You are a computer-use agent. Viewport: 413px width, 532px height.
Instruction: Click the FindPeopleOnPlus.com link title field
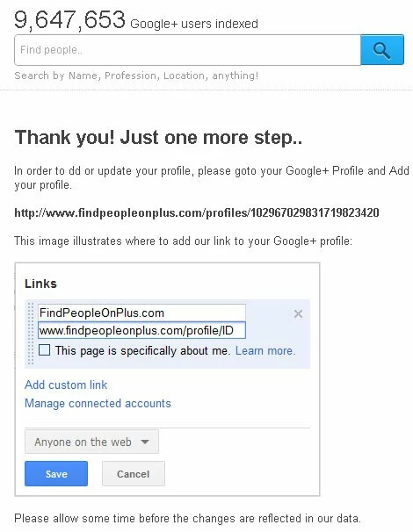(141, 313)
